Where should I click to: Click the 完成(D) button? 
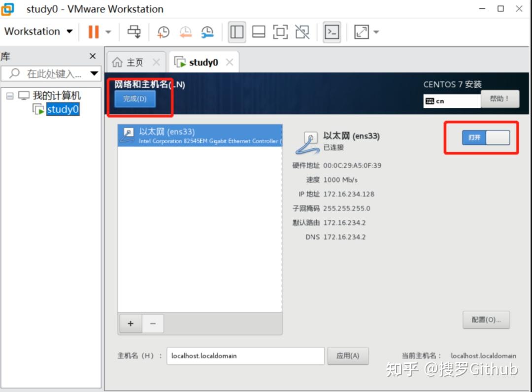tap(135, 98)
